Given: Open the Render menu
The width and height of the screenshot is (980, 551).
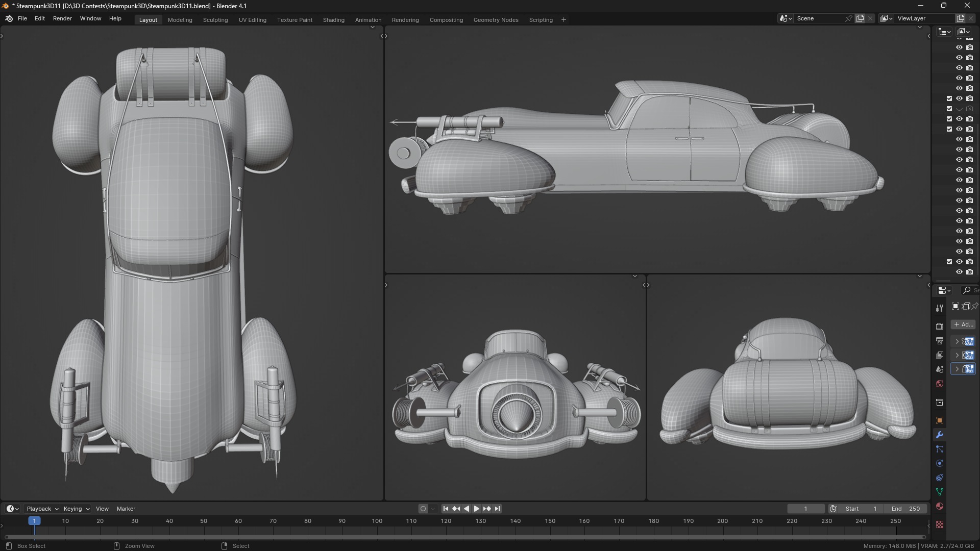Looking at the screenshot, I should click(x=62, y=18).
